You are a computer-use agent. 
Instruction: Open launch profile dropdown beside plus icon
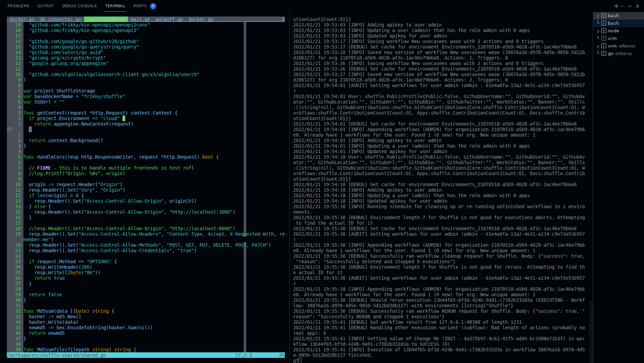621,6
